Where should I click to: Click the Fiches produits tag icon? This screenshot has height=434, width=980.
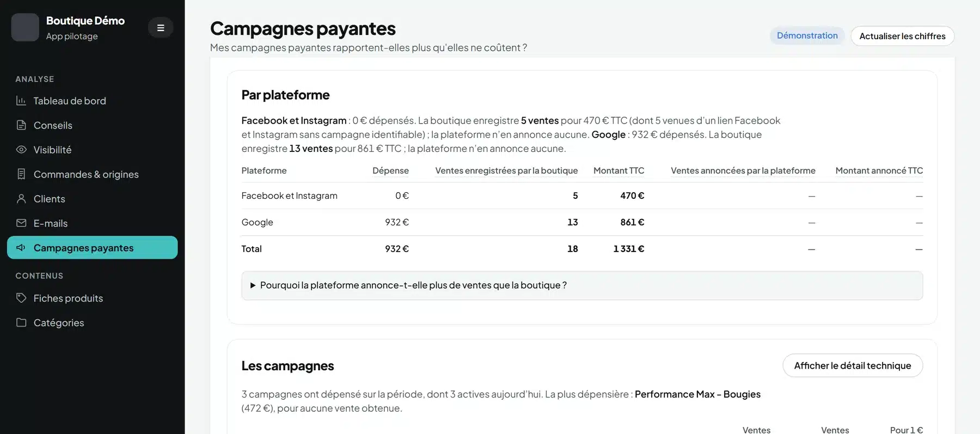[x=21, y=298]
